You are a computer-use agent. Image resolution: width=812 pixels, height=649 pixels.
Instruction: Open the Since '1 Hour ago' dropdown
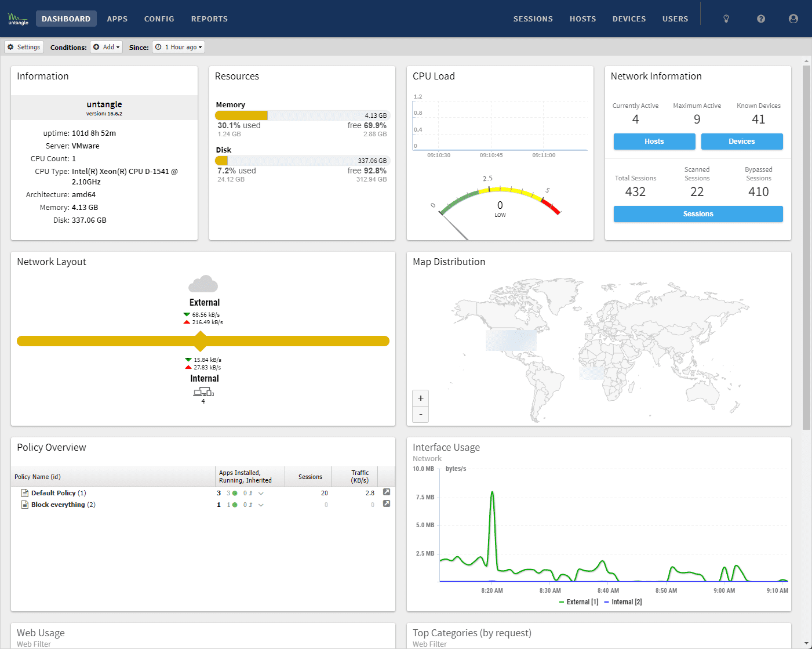[179, 47]
